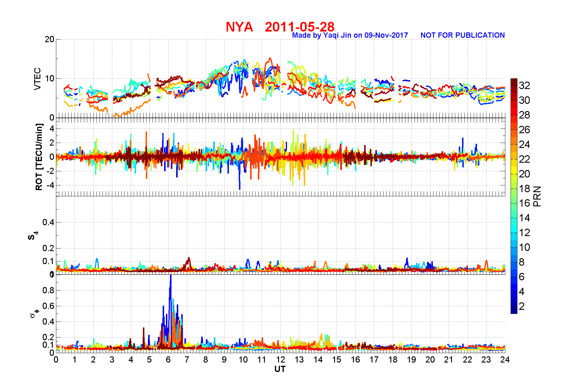Image resolution: width=561 pixels, height=392 pixels.
Task: Click x-axis tick label "18"
Action: point(392,360)
